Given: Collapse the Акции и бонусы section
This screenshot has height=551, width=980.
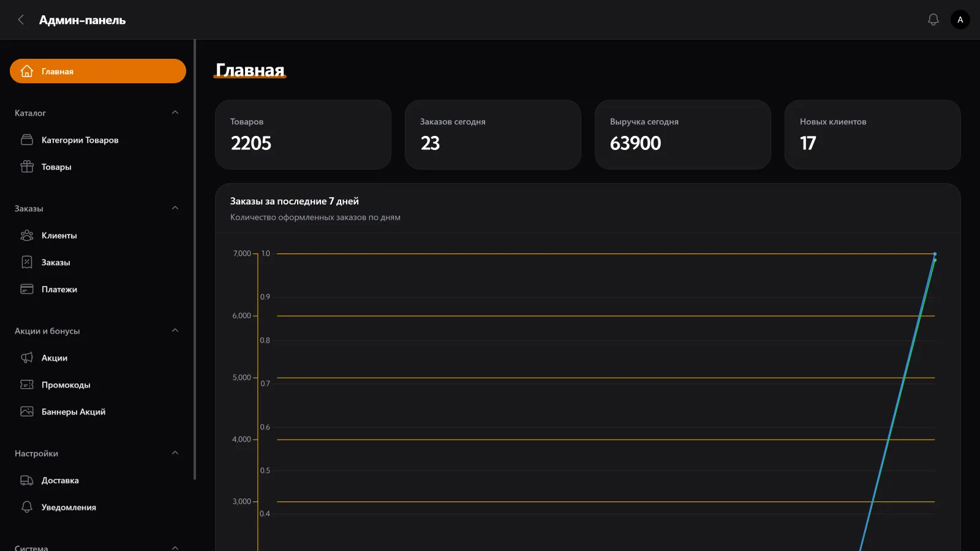Looking at the screenshot, I should click(175, 331).
